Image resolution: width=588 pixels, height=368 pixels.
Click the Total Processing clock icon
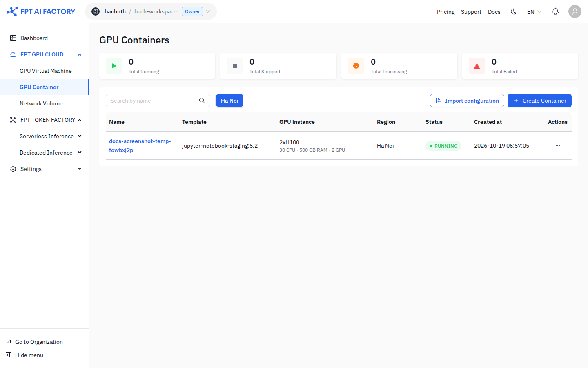click(356, 66)
